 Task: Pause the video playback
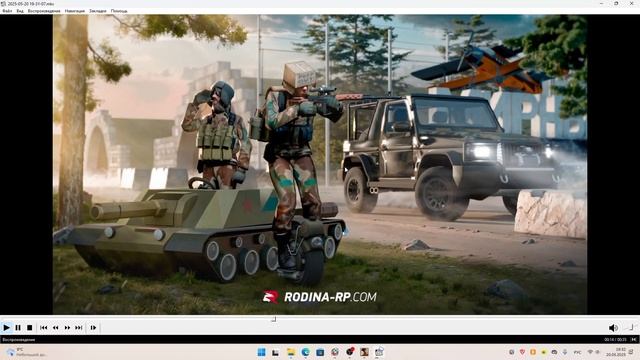(18, 328)
